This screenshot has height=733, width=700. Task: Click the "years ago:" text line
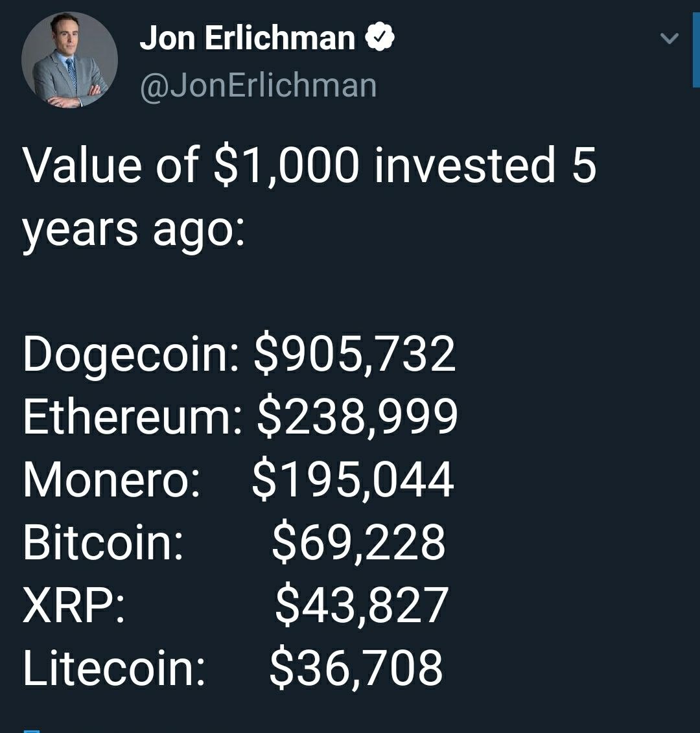(x=134, y=229)
